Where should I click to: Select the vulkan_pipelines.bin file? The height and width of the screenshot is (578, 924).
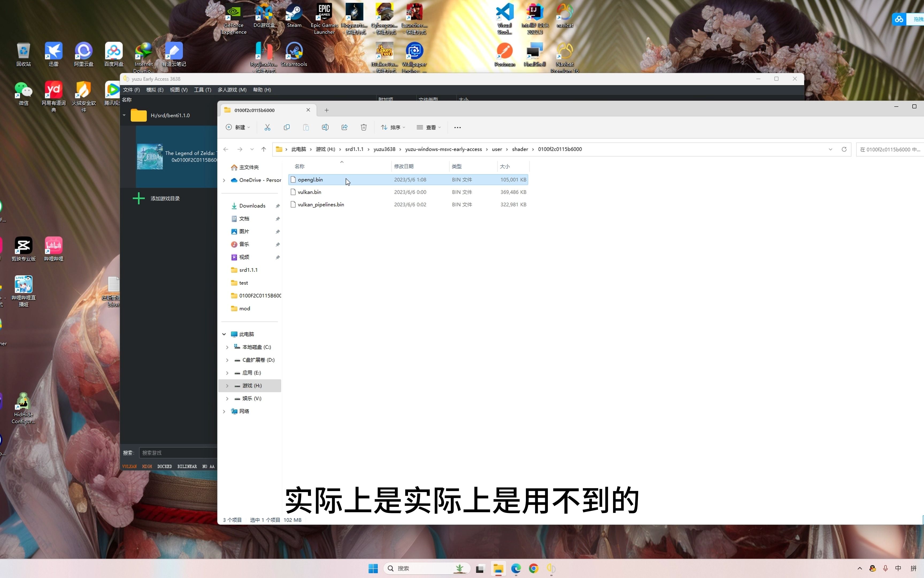[x=408, y=204]
